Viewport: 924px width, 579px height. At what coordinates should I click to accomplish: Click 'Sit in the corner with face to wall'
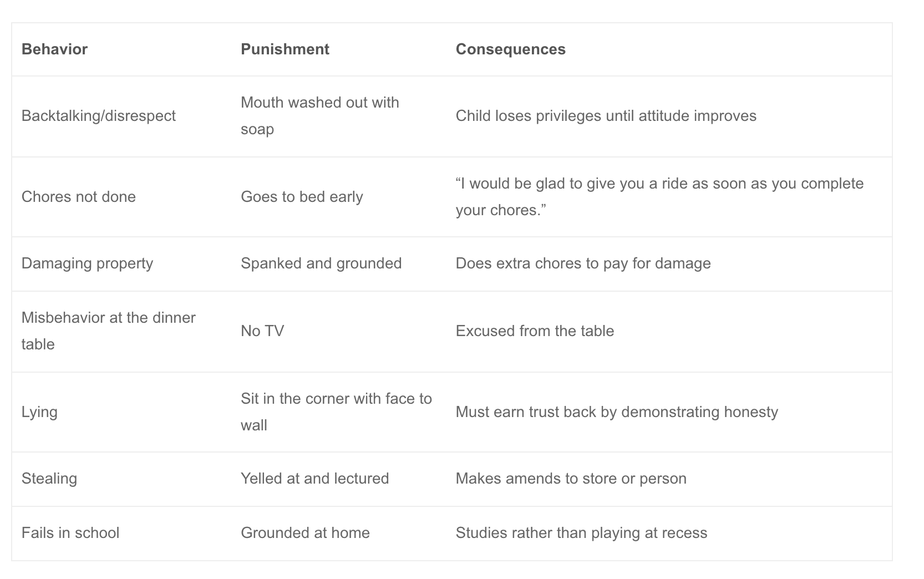pos(336,412)
